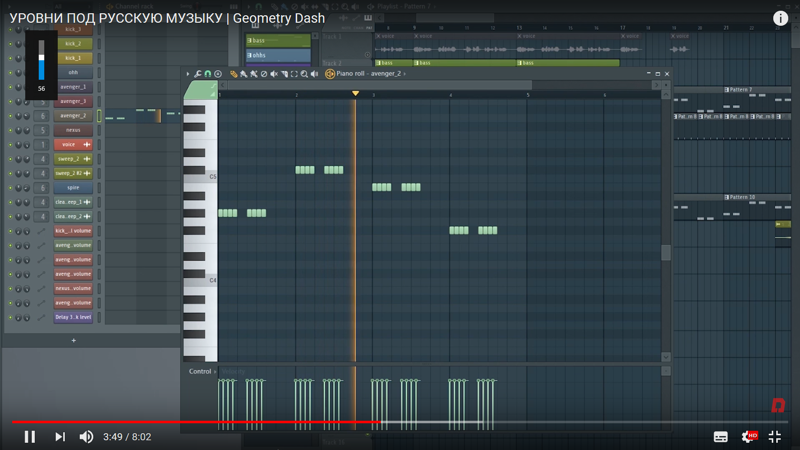Select the Delay 3..k level channel
This screenshot has height=450, width=800.
pos(73,317)
